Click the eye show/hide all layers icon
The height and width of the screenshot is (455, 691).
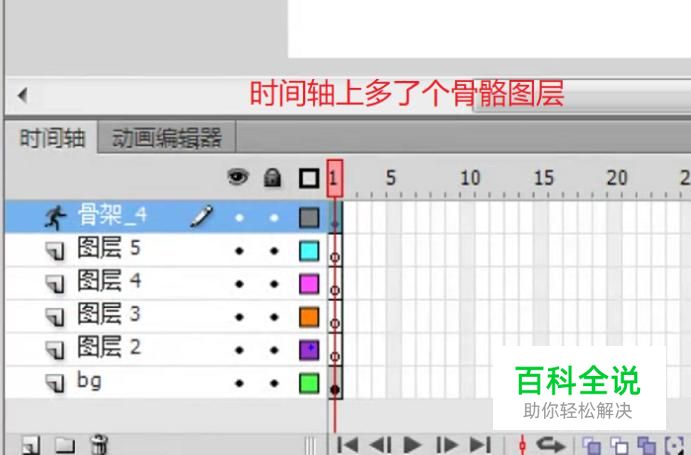238,178
